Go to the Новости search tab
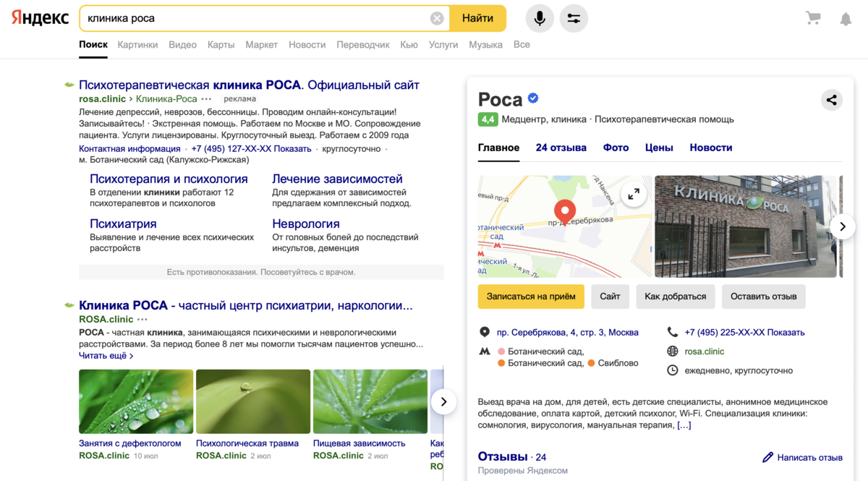Image resolution: width=868 pixels, height=481 pixels. pyautogui.click(x=307, y=45)
